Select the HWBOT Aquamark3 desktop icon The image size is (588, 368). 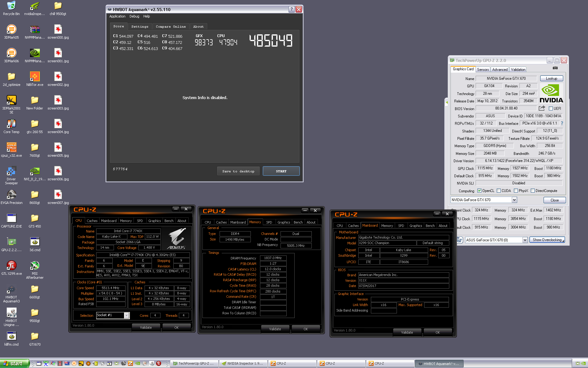point(11,293)
